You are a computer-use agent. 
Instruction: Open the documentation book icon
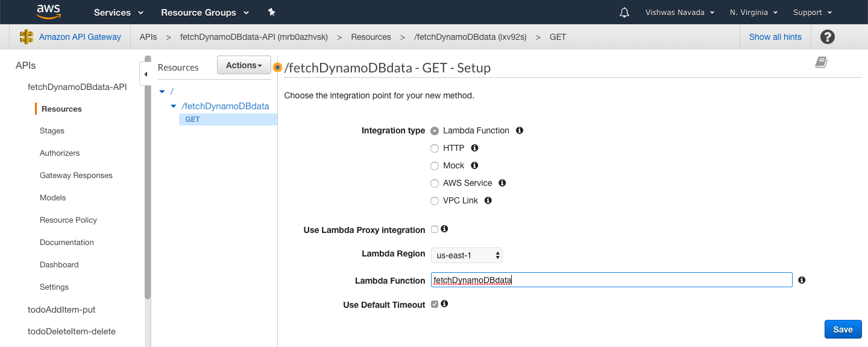pos(821,62)
